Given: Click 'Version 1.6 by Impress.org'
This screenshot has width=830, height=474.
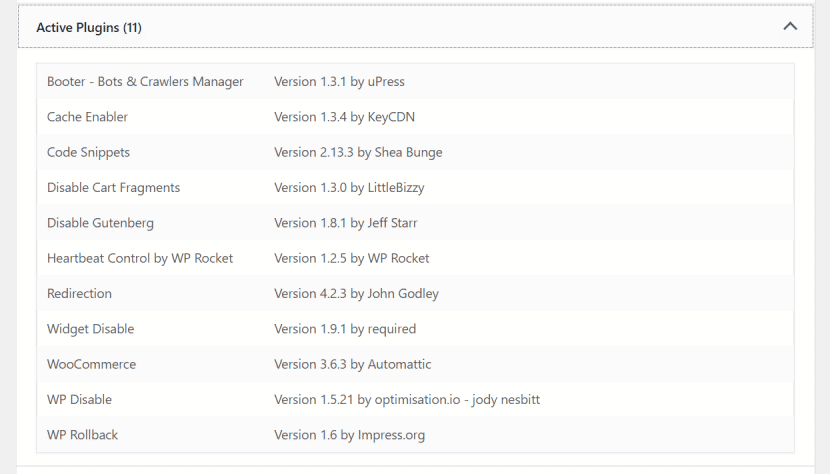Looking at the screenshot, I should pos(349,435).
